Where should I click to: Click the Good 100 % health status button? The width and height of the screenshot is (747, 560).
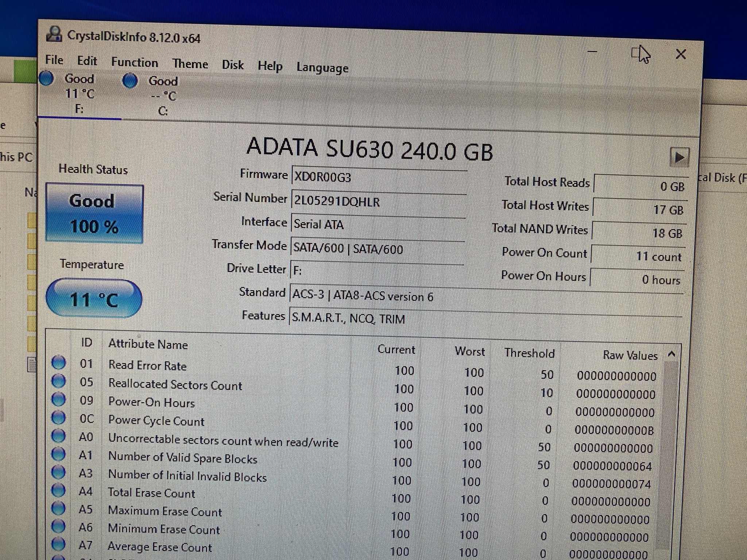coord(94,214)
